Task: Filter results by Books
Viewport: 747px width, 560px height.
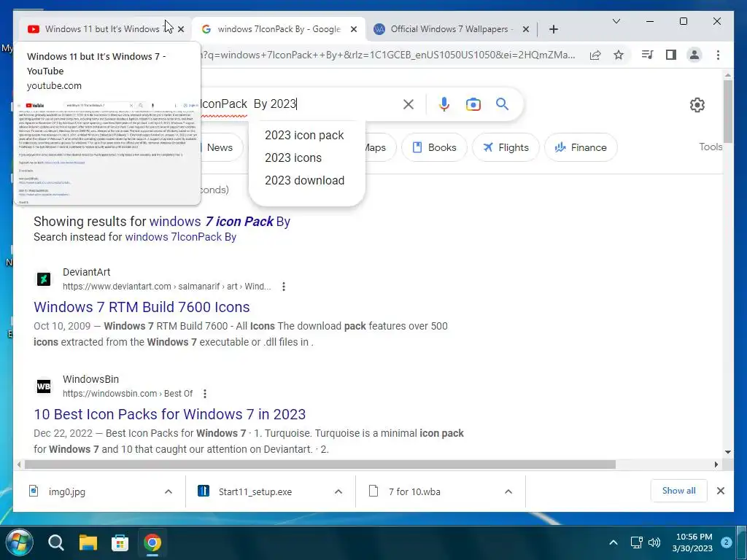Action: 434,147
